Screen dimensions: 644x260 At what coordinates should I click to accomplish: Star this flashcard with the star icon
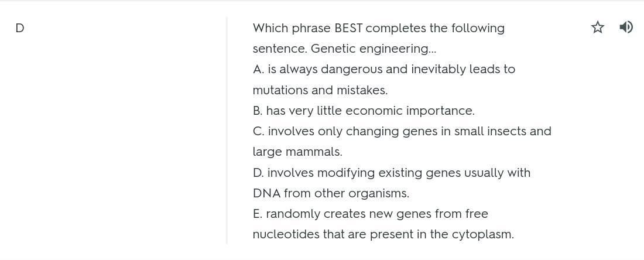point(597,27)
